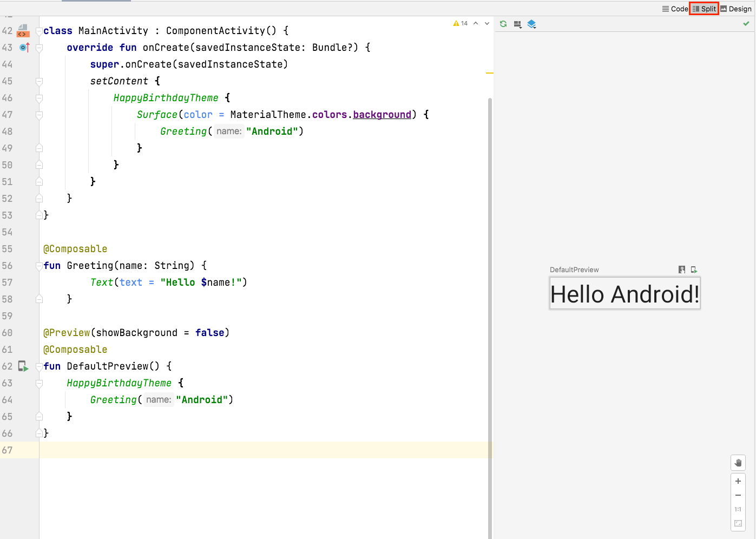Click zoom-to-fit button in preview panel
Screen dimensions: 756x539
click(738, 523)
